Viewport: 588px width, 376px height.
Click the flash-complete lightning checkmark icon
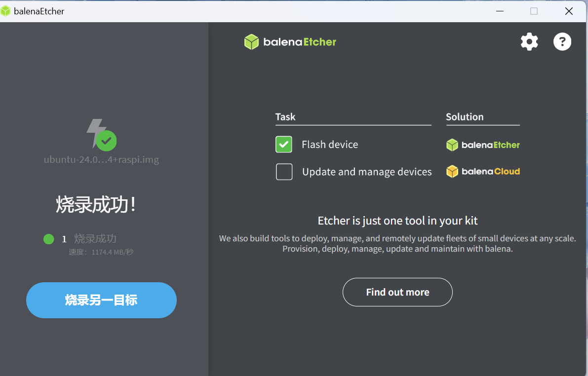[x=102, y=135]
